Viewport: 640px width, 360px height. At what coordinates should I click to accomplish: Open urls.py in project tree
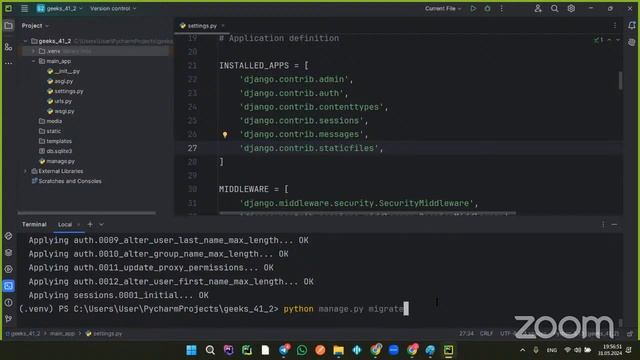59,101
